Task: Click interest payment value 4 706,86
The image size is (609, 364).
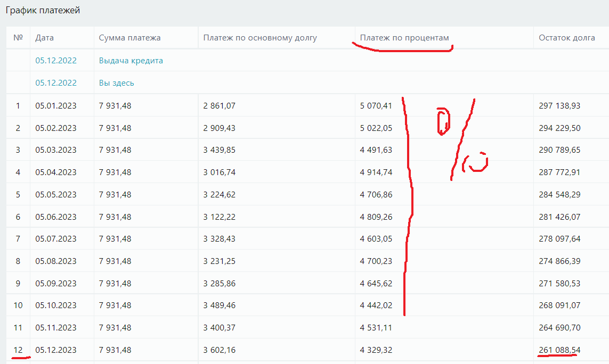Action: (376, 194)
